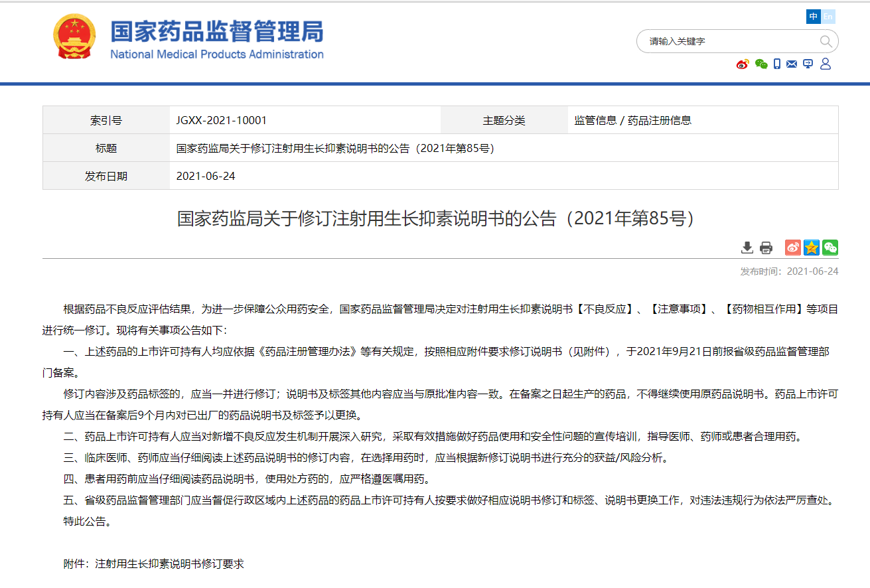Click the 标题 label cell

point(106,149)
